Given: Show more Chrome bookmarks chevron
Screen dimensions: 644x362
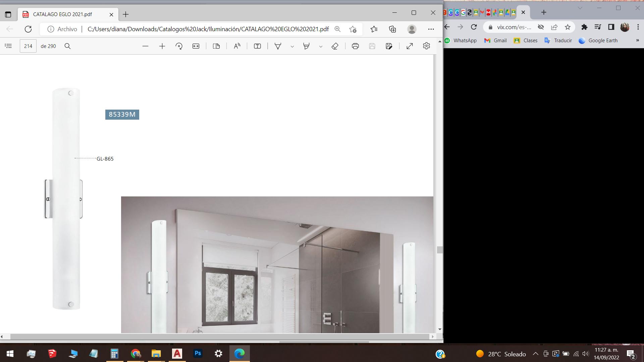Looking at the screenshot, I should click(637, 40).
